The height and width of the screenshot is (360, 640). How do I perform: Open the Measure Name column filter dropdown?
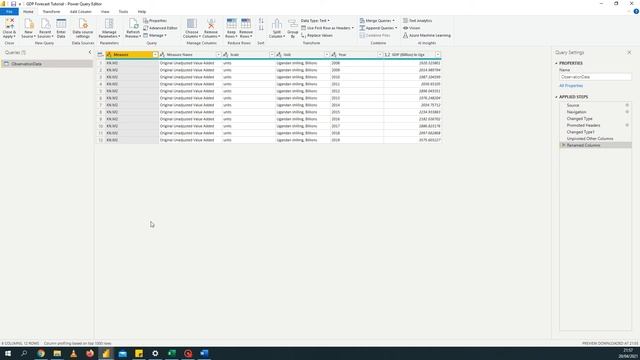coord(218,55)
